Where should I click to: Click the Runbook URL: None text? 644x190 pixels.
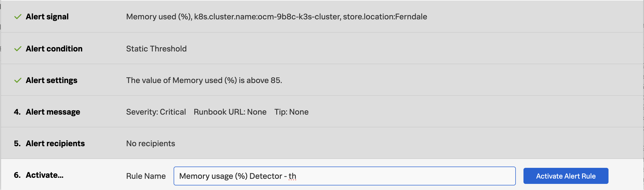[230, 112]
